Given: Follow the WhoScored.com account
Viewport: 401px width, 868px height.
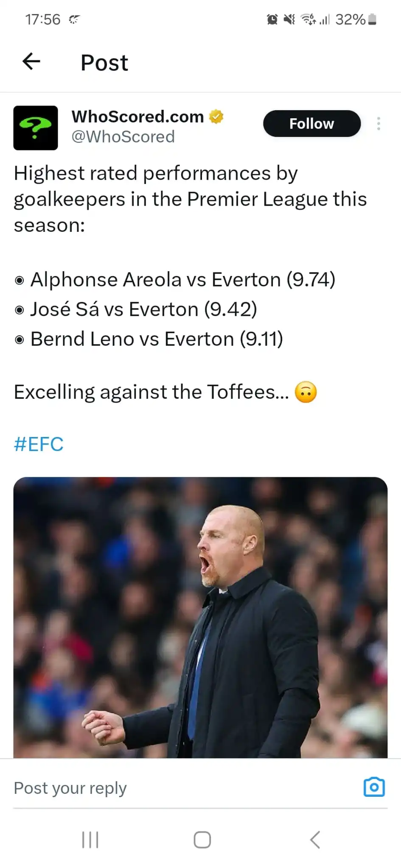Looking at the screenshot, I should 312,124.
